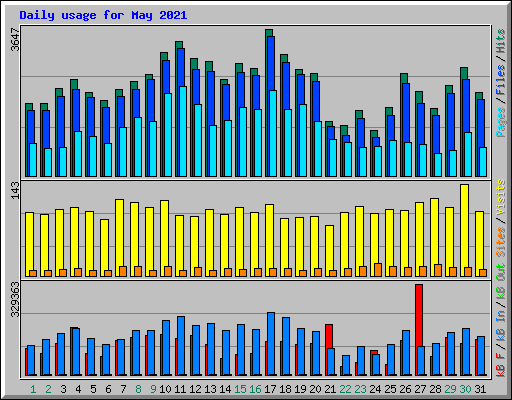Click day label 18 on the x-axis
Viewport: 512px width, 400px height.
pyautogui.click(x=285, y=389)
